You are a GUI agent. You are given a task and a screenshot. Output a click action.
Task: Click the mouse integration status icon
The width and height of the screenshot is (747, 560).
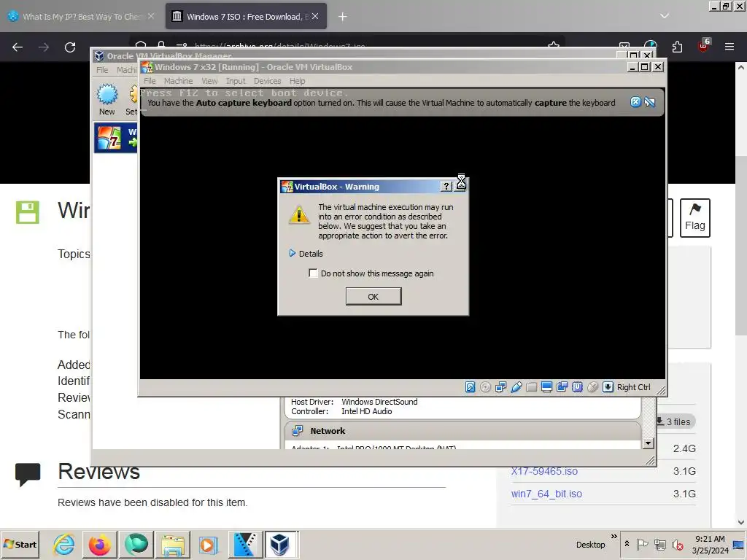592,387
